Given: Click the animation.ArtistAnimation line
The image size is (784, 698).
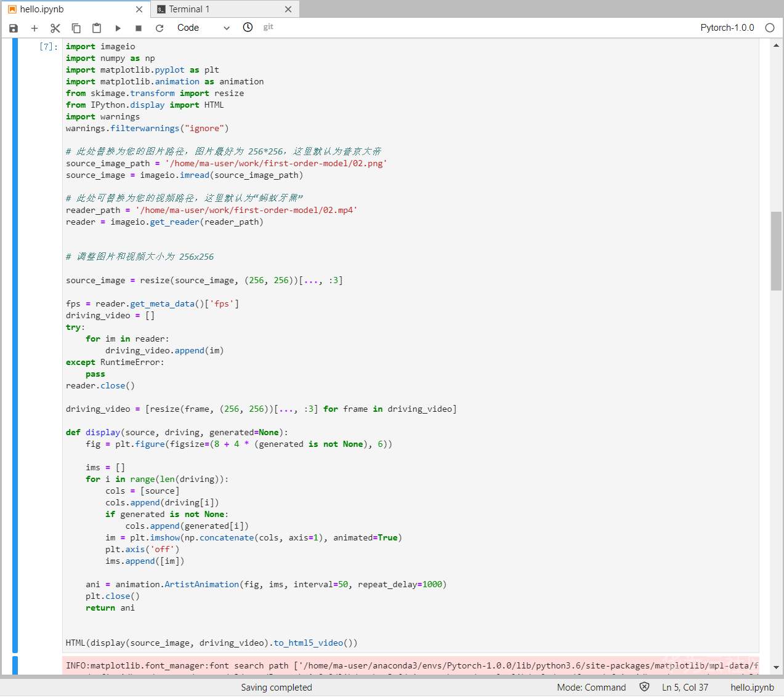Looking at the screenshot, I should pyautogui.click(x=266, y=585).
